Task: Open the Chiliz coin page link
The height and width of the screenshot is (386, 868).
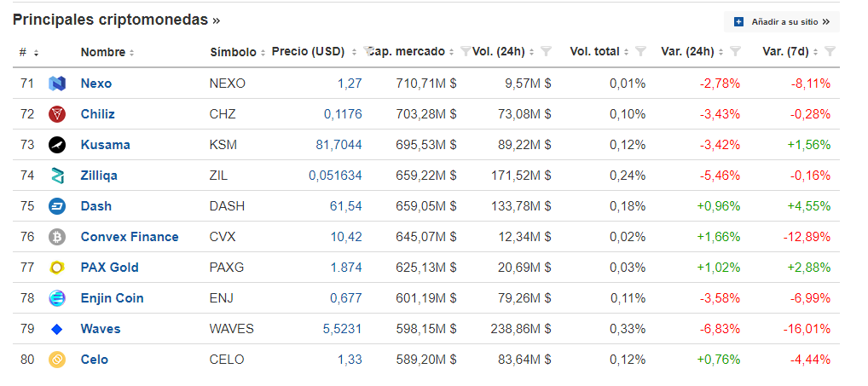Action: tap(98, 114)
